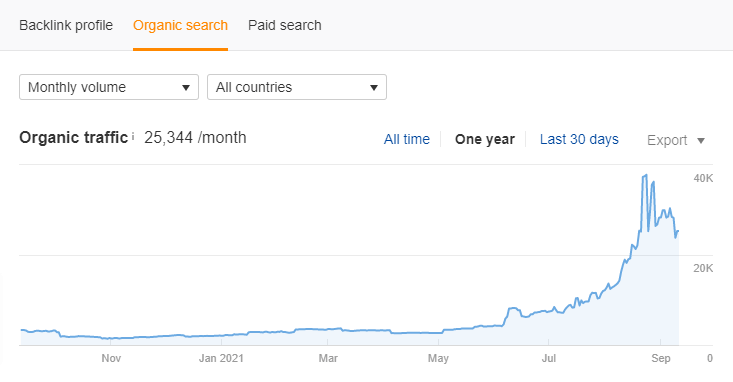Show the All time traffic range
Viewport: 733px width, 382px height.
click(407, 139)
